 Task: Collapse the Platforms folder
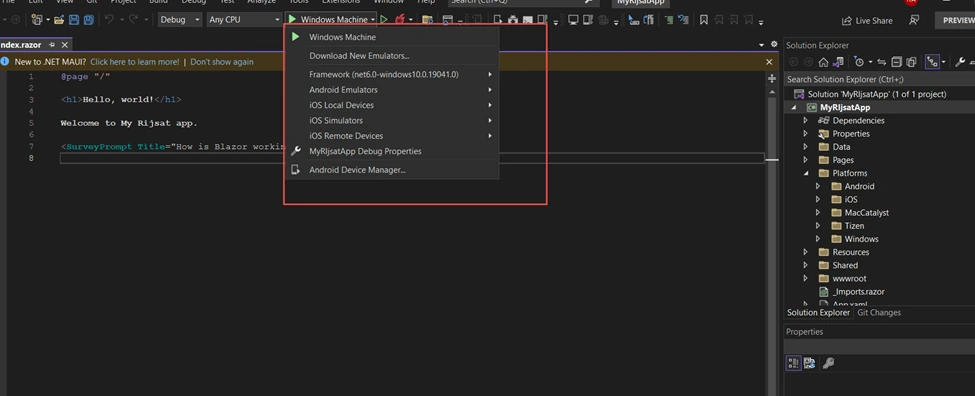805,173
